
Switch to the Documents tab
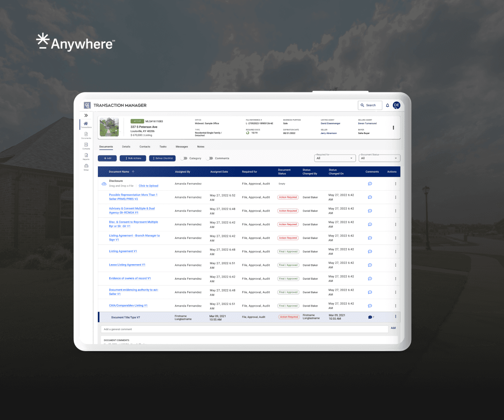pyautogui.click(x=106, y=147)
